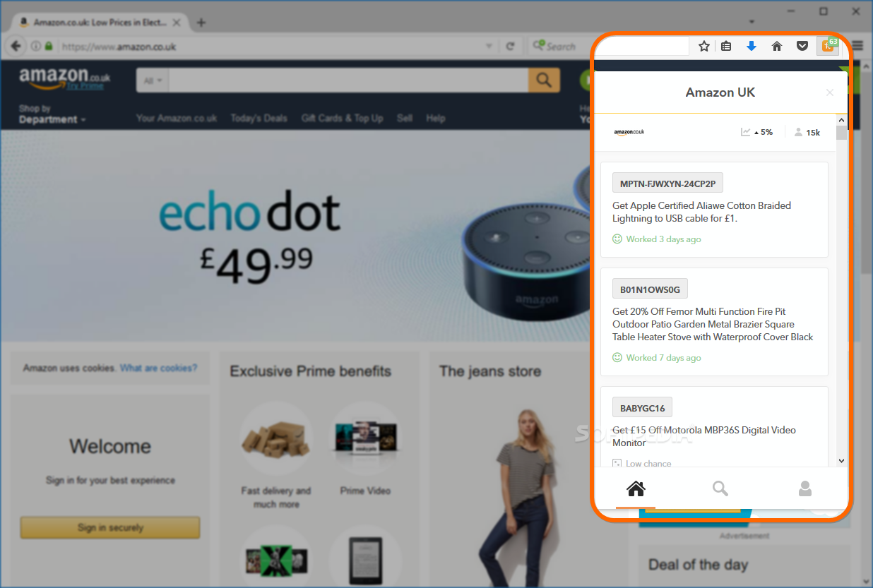Open Today's Deals menu item
The height and width of the screenshot is (588, 873).
click(x=259, y=118)
